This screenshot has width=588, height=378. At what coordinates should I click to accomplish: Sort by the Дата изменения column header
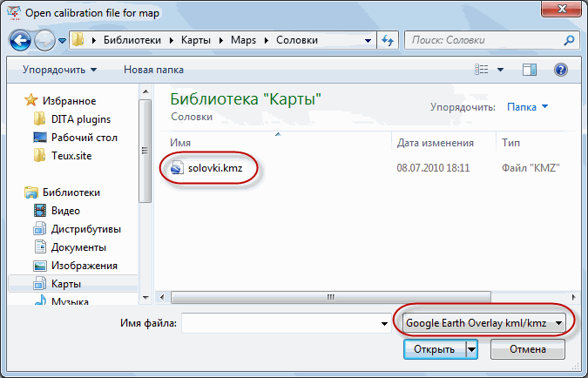[435, 142]
